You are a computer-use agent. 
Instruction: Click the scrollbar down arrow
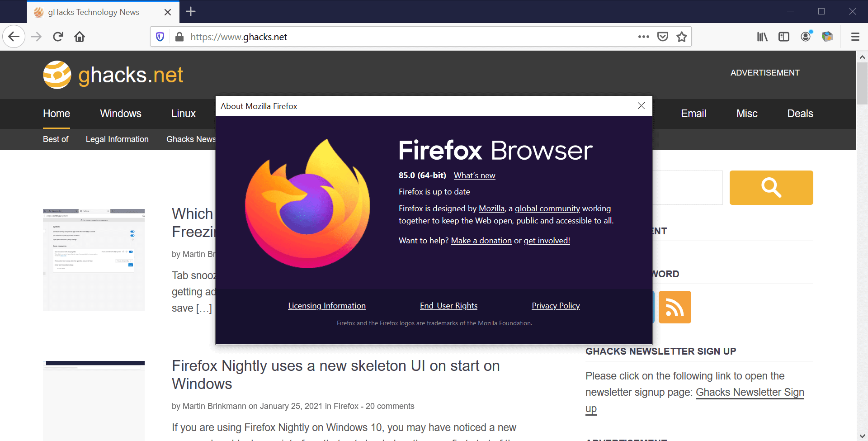tap(862, 436)
